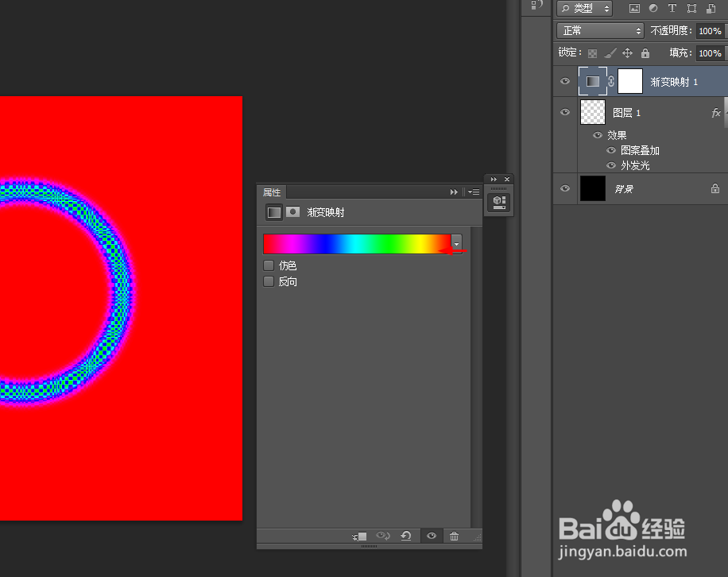Collapse effects arrow on 图层 1

click(x=726, y=112)
